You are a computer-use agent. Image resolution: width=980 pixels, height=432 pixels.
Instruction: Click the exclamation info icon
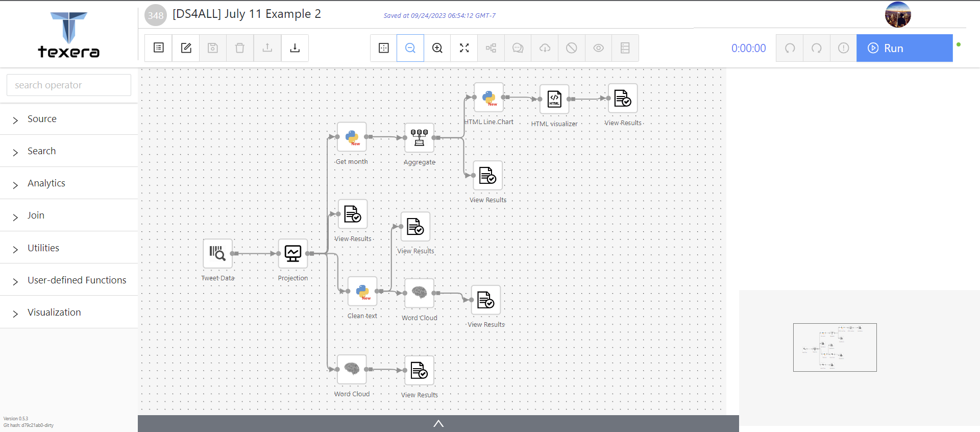(843, 48)
